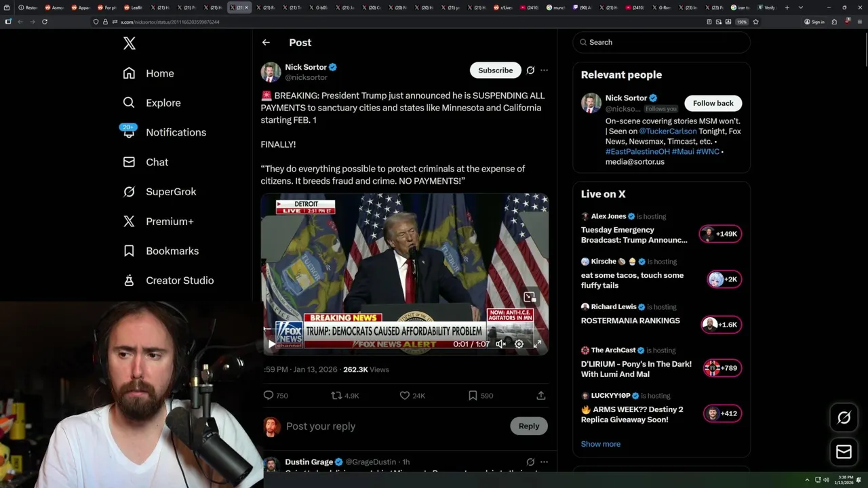Repost the post showing 4.9K reposts
This screenshot has height=488, width=868.
pyautogui.click(x=344, y=395)
